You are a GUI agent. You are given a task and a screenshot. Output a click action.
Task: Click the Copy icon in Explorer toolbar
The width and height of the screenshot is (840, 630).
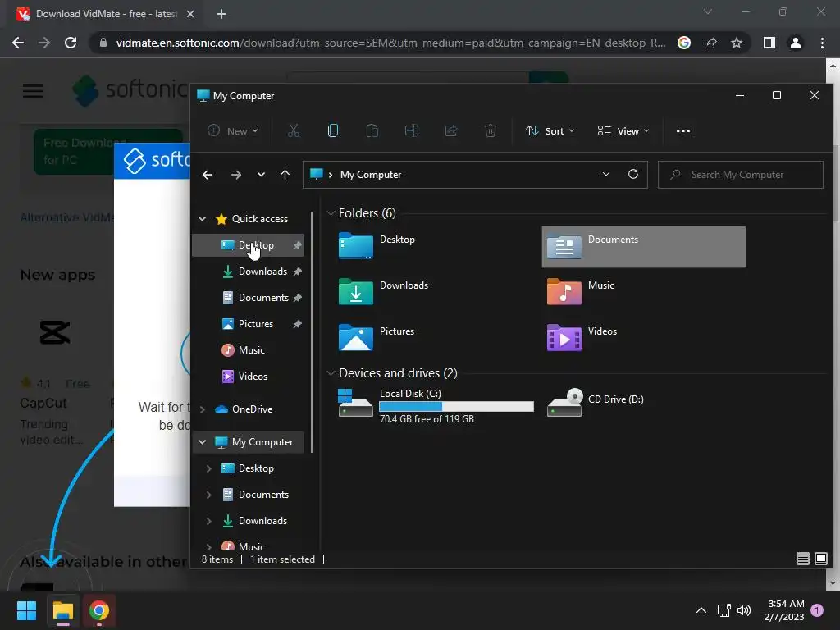(x=333, y=130)
